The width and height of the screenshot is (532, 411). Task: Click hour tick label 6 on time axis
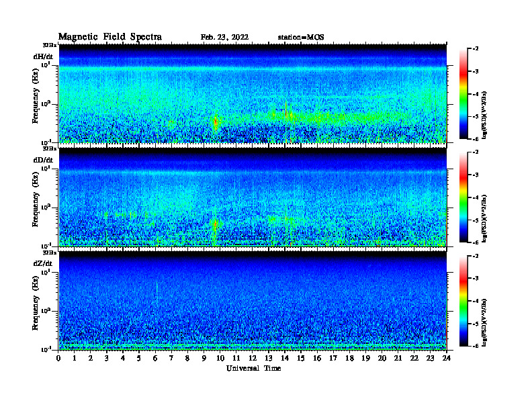[x=155, y=359]
